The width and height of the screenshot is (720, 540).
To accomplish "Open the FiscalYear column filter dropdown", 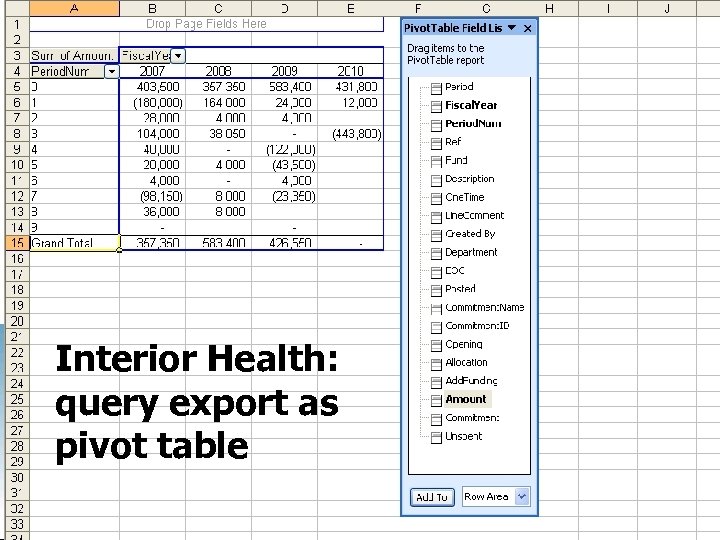I will click(178, 56).
